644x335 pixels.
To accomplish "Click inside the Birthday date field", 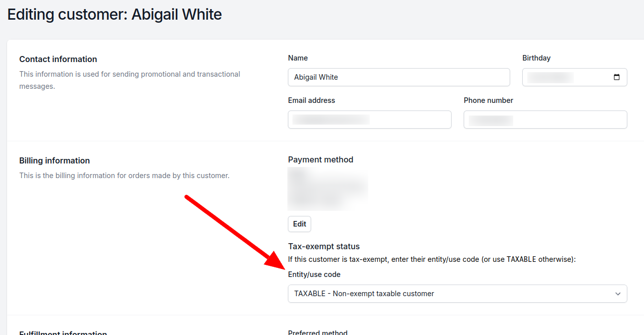I will pos(566,77).
